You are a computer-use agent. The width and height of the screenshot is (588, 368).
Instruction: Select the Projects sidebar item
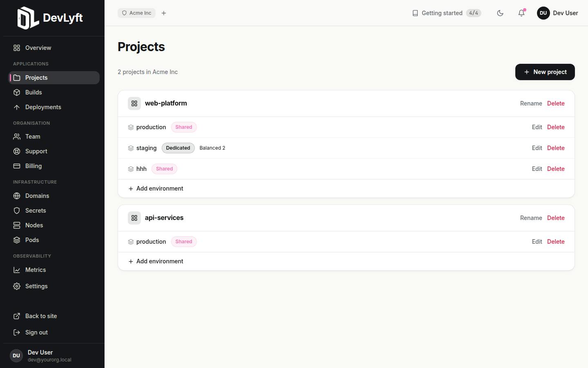[54, 78]
